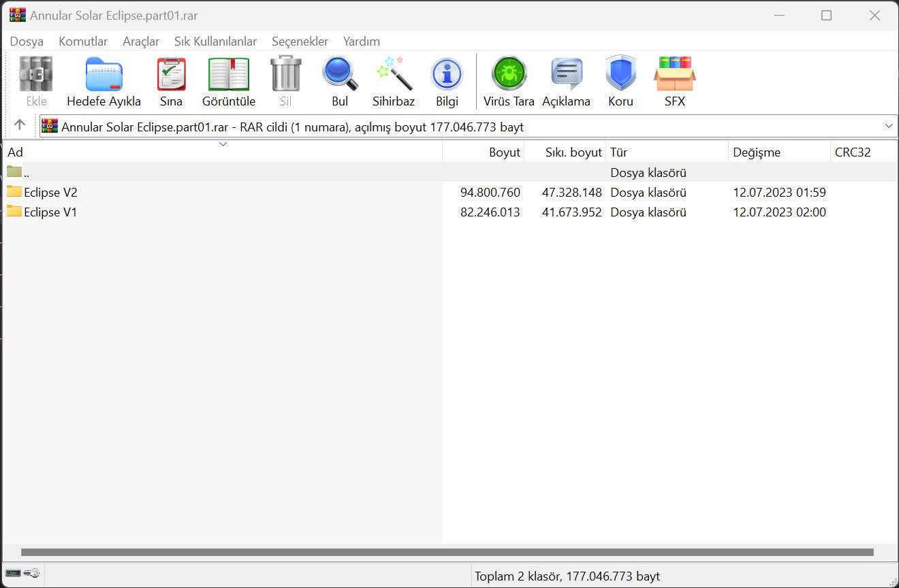Go up one folder level arrow
899x588 pixels.
20,125
